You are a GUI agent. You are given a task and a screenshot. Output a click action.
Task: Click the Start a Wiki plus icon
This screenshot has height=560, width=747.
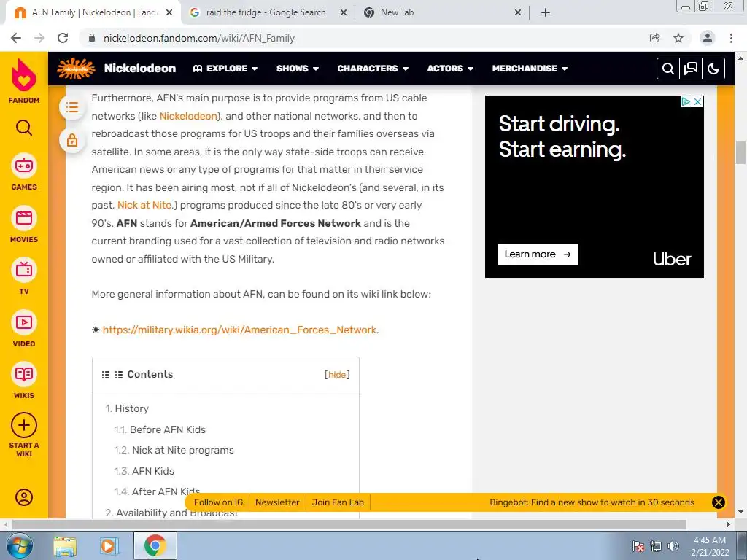click(24, 425)
